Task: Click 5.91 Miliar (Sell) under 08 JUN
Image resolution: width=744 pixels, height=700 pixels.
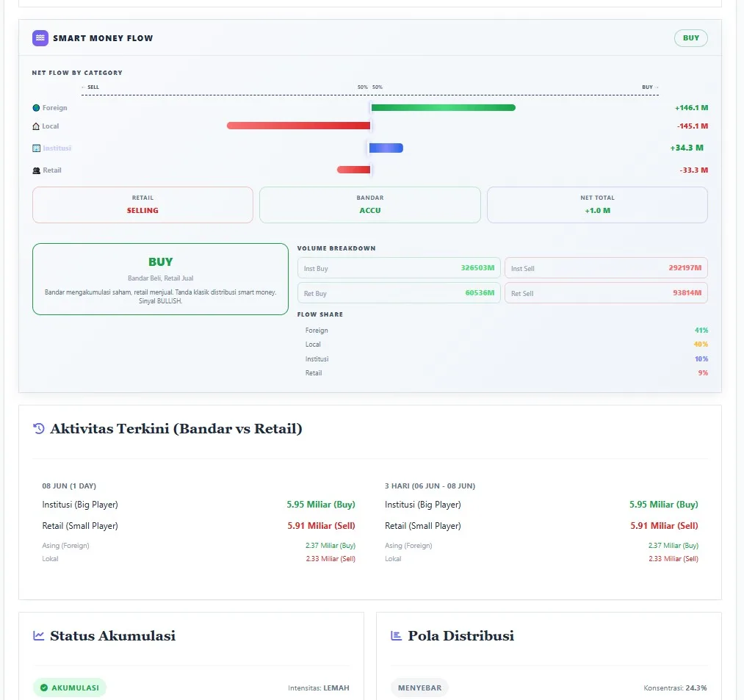Action: click(321, 526)
